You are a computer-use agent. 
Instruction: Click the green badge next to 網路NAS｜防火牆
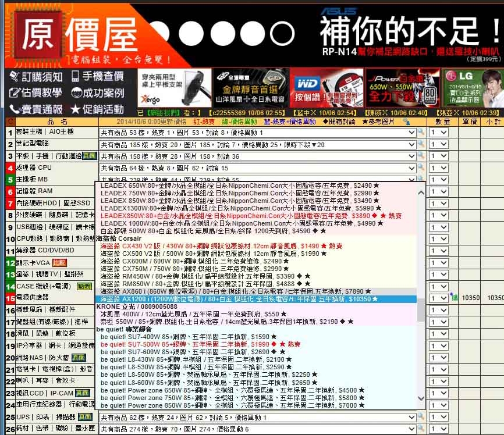[x=79, y=358]
